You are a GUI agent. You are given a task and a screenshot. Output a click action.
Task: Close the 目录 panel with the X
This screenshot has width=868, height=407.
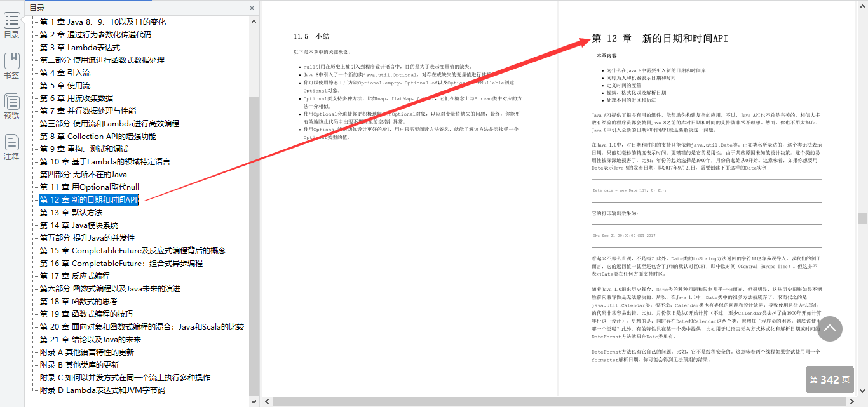tap(252, 8)
